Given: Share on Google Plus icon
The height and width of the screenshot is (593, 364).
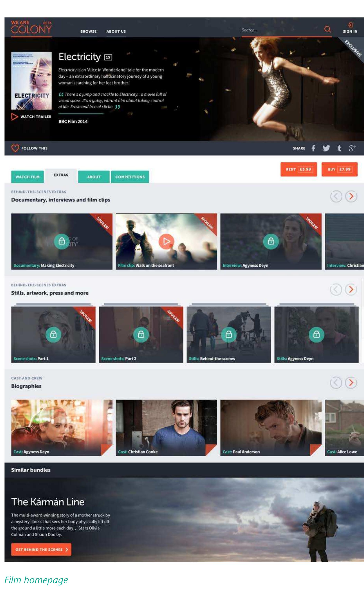Looking at the screenshot, I should point(352,148).
